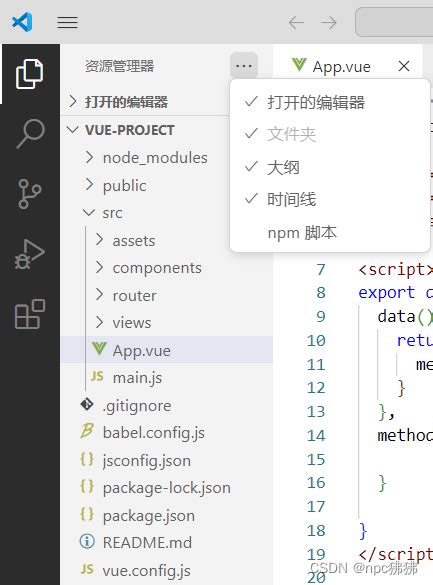Click the <script> tag on line 7
Screen dimensions: 433x585
395,269
